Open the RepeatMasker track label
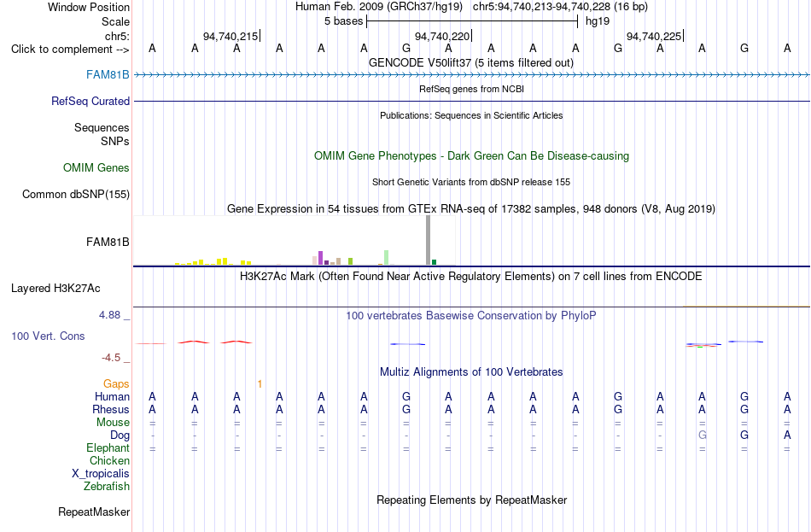The height and width of the screenshot is (532, 811). 94,512
